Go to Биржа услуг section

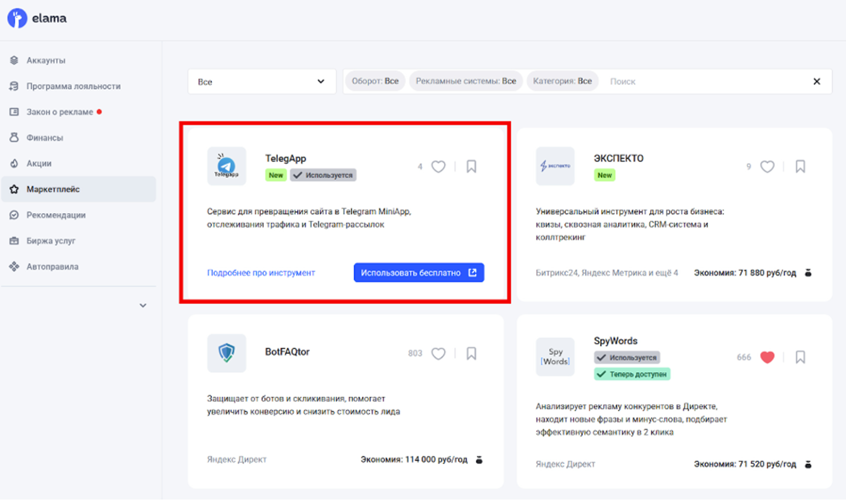click(x=51, y=240)
